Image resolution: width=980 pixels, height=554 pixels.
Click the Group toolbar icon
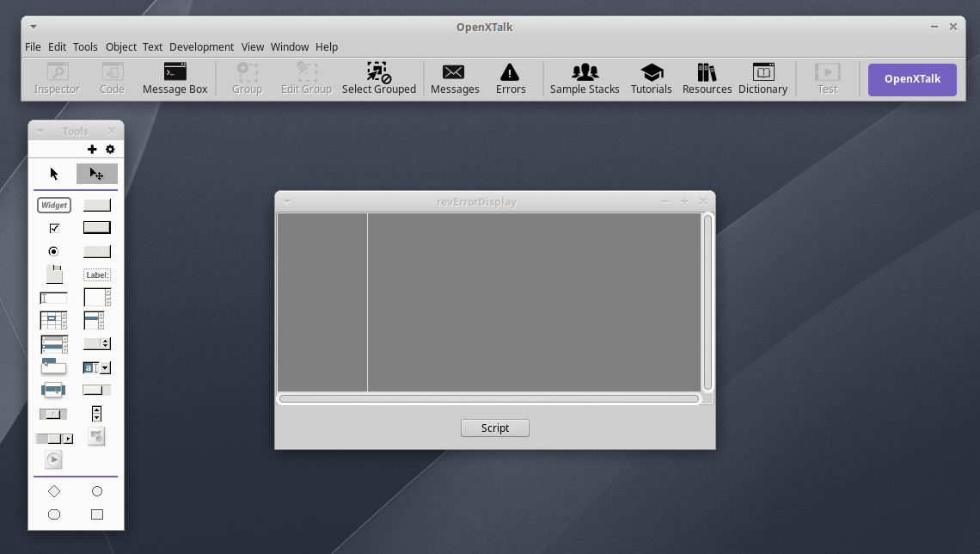point(248,79)
